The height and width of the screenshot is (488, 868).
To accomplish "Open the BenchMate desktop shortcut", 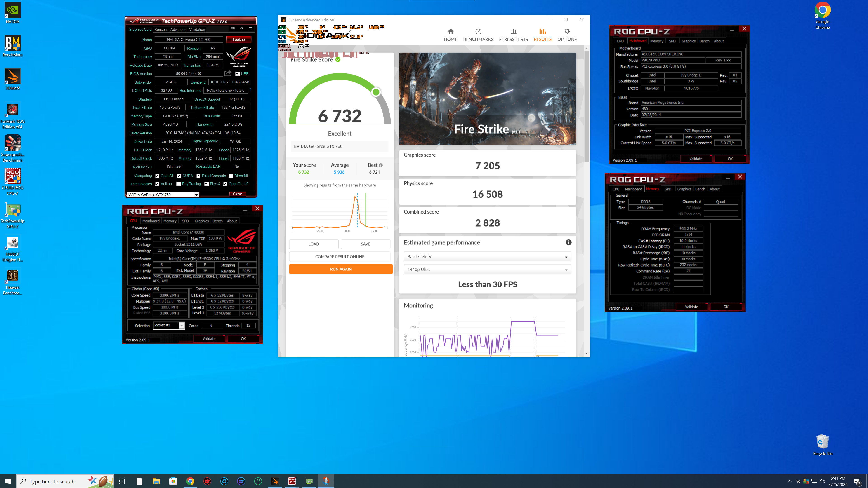I will coord(12,46).
